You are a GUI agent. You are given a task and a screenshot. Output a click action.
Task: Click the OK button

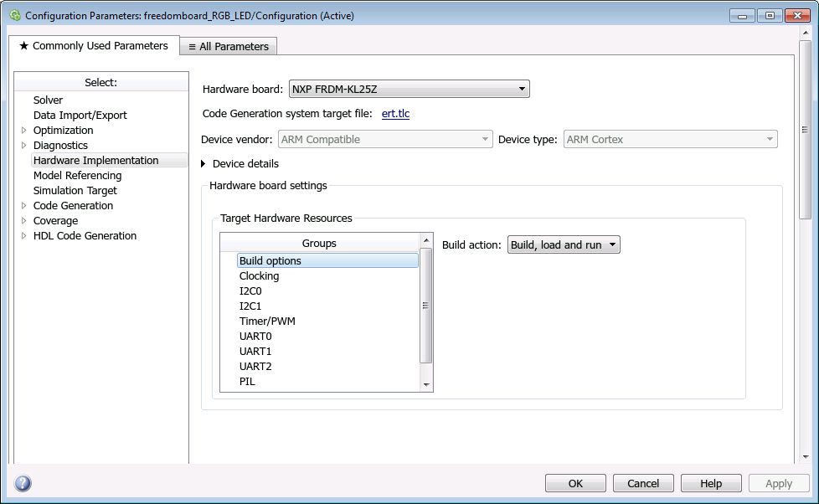(x=575, y=483)
